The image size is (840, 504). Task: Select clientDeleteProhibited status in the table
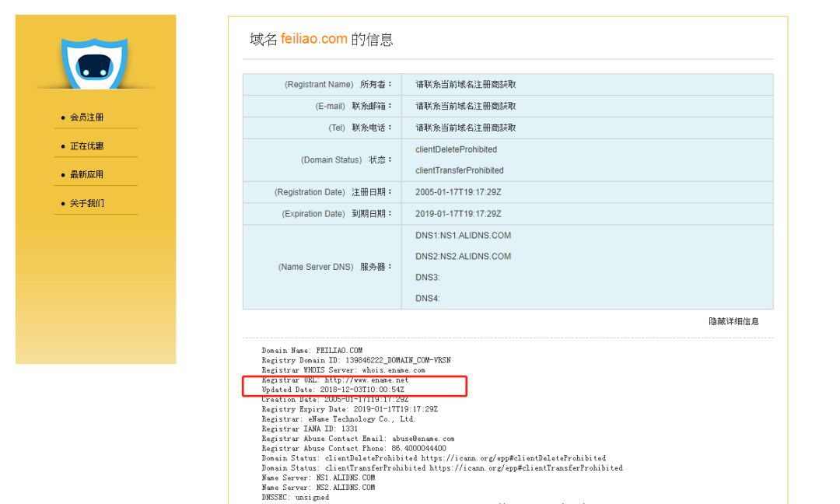[456, 149]
